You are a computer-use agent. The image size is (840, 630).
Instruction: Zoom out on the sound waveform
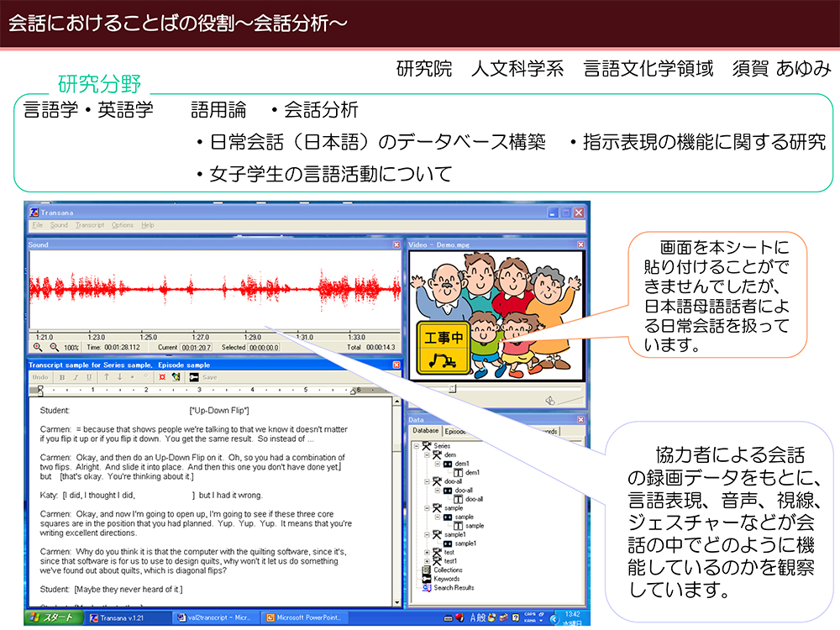(x=54, y=347)
